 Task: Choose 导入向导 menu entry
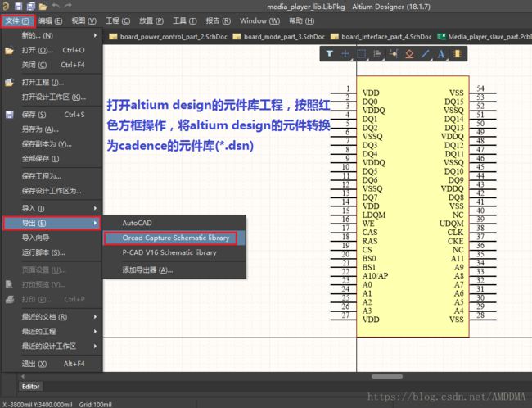52,238
